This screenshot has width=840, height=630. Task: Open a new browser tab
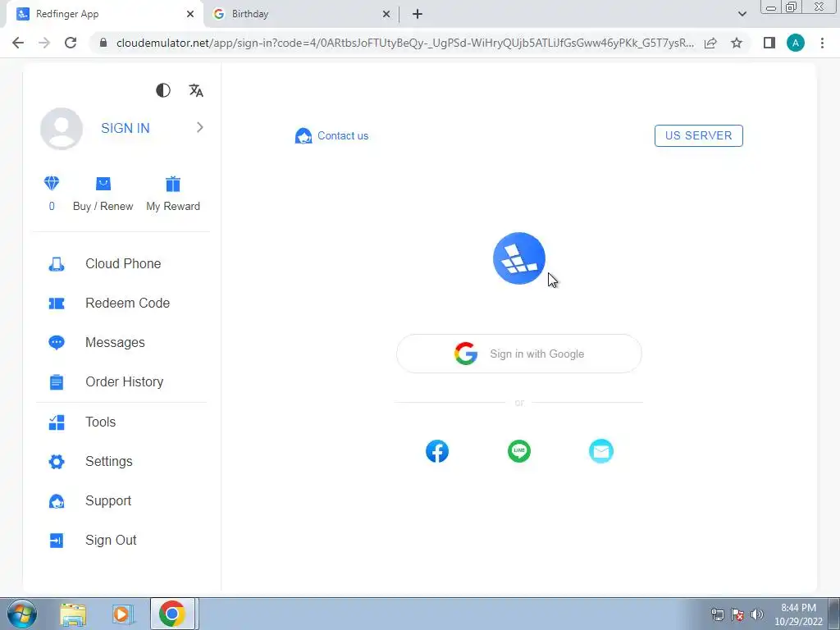point(418,14)
